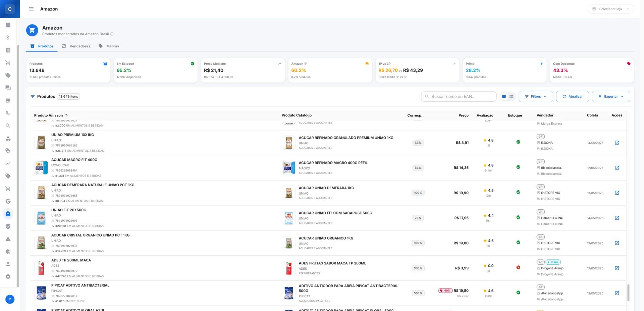Viewport: 644px width, 311px height.
Task: Click the Em Estoque 95.2% card value
Action: pyautogui.click(x=124, y=70)
